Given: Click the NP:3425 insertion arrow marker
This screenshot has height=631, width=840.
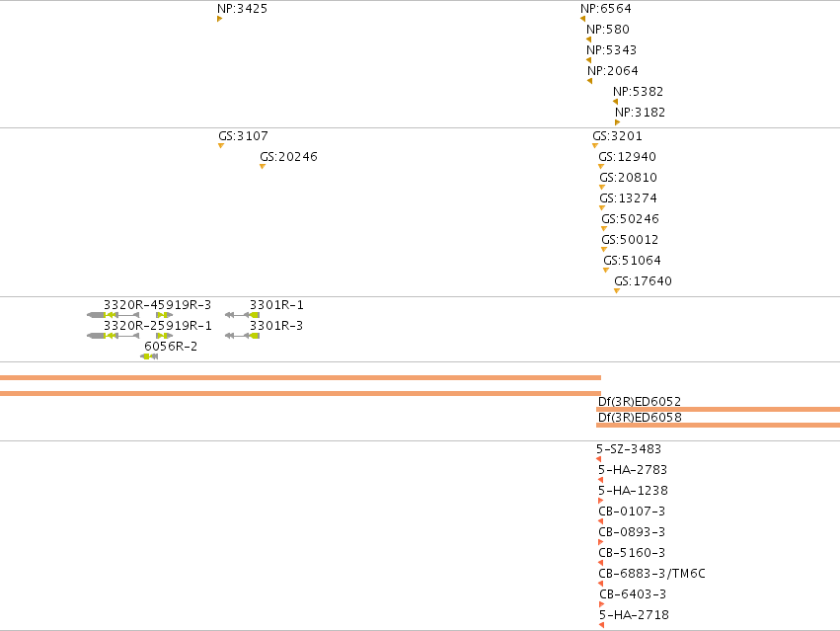Looking at the screenshot, I should [220, 19].
